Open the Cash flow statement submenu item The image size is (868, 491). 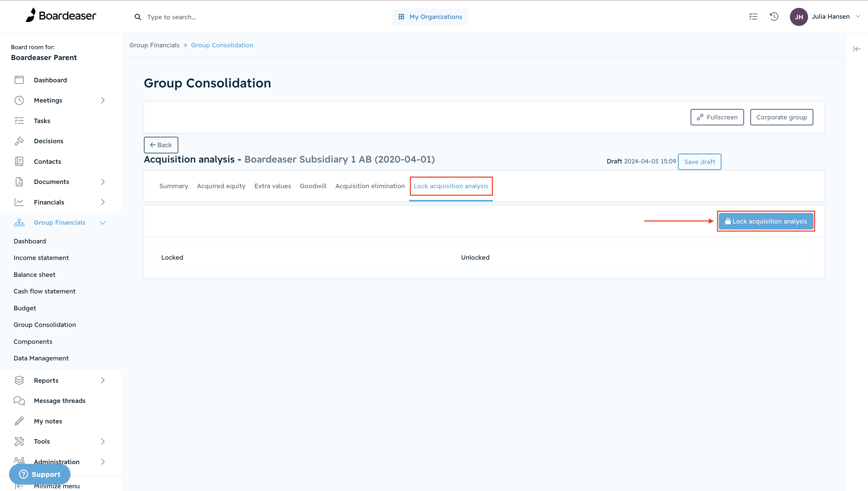[x=45, y=291]
